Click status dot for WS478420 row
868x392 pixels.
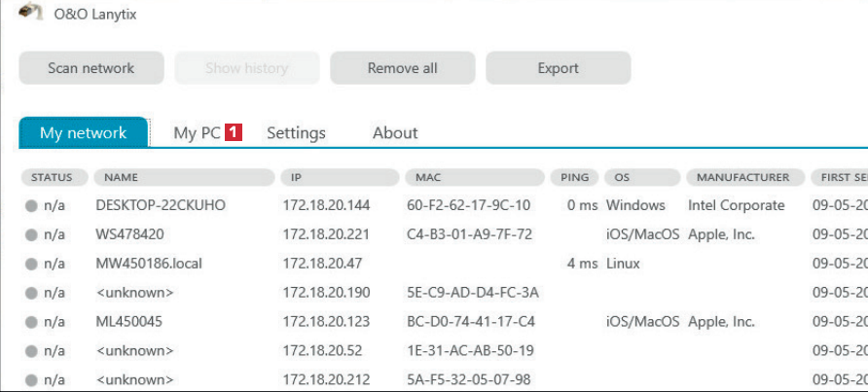31,234
